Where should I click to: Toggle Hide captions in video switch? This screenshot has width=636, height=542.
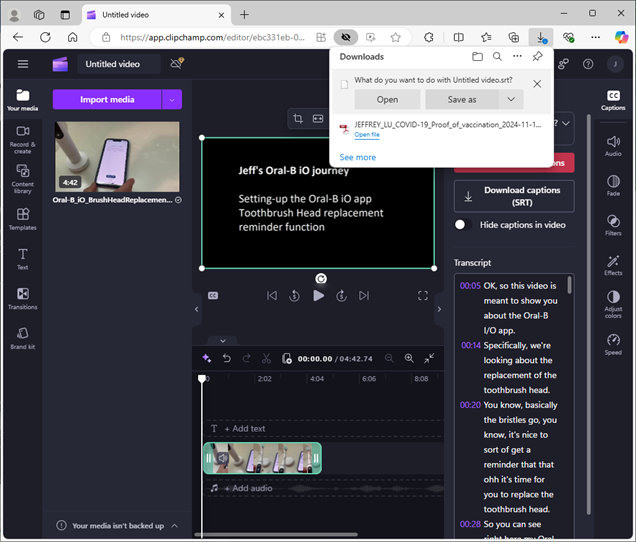point(463,225)
